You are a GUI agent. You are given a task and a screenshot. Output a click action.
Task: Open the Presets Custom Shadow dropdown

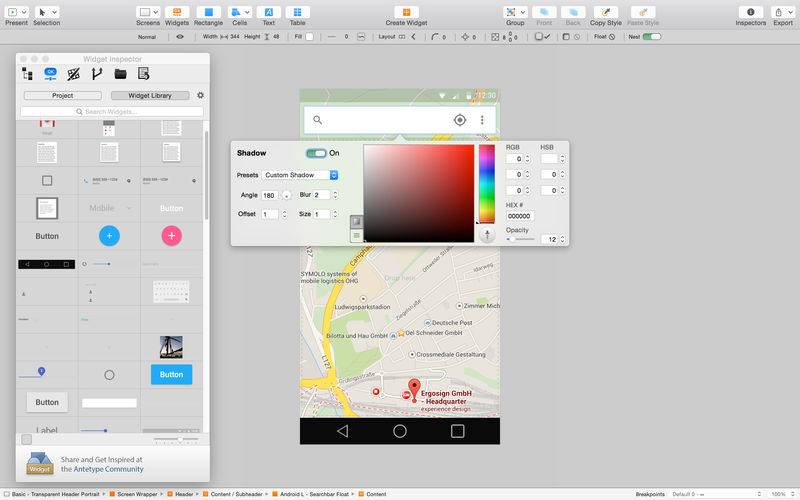pyautogui.click(x=301, y=175)
